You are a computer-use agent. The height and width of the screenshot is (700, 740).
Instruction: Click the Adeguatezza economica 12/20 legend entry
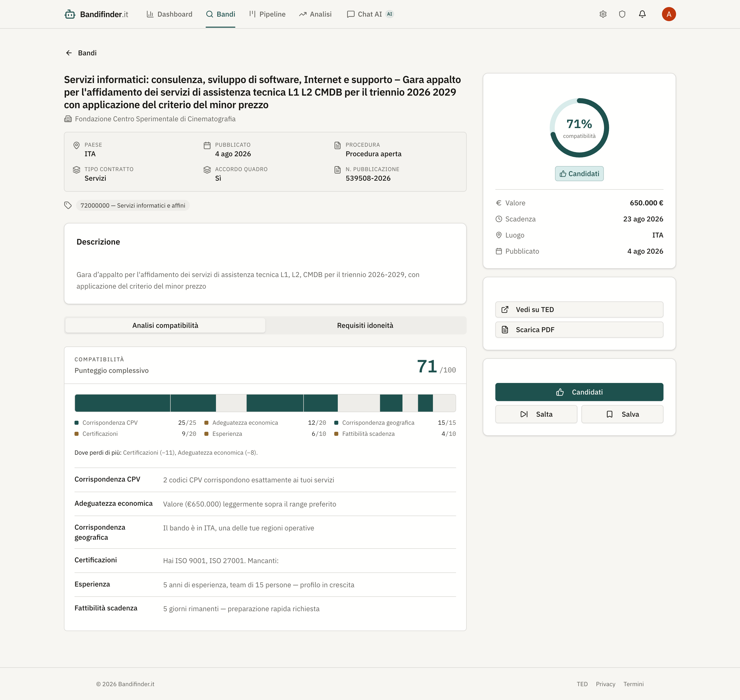[x=265, y=423]
